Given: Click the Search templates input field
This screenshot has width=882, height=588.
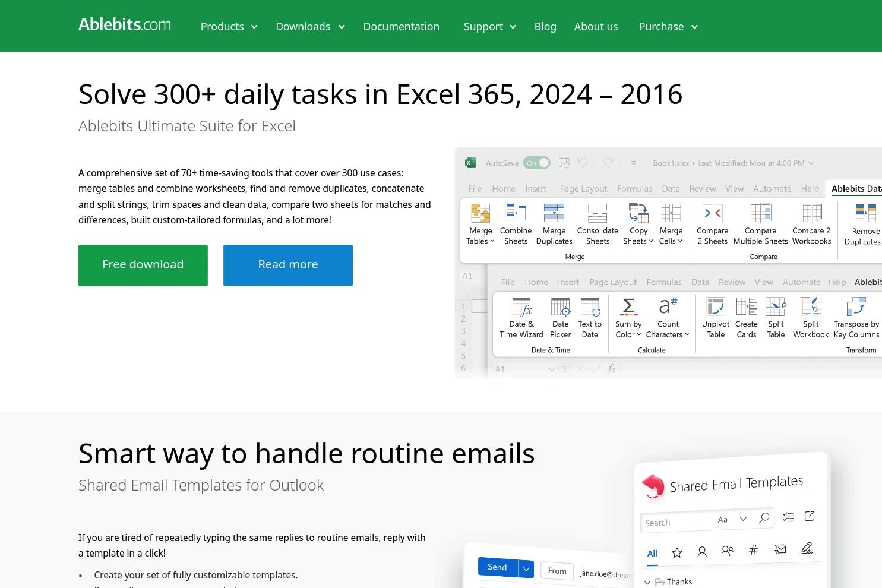Looking at the screenshot, I should point(677,522).
